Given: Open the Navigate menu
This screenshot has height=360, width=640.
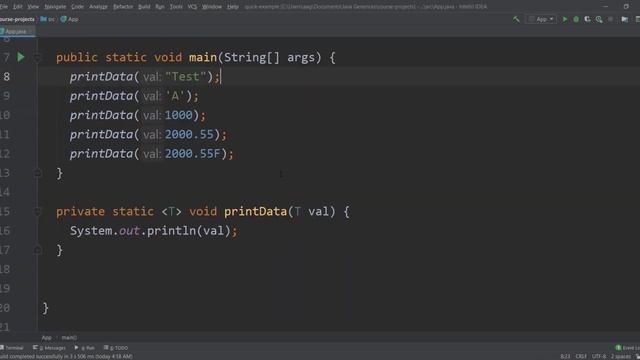Looking at the screenshot, I should pos(55,7).
